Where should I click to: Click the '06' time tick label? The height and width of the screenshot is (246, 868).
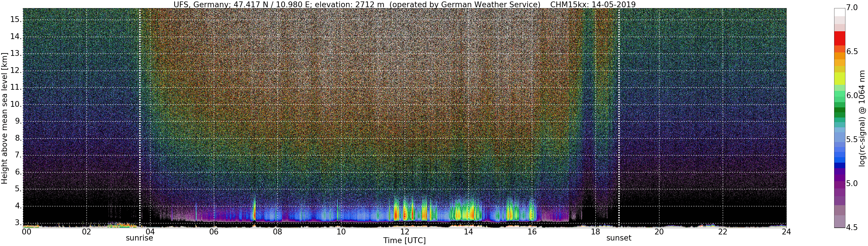click(x=214, y=232)
